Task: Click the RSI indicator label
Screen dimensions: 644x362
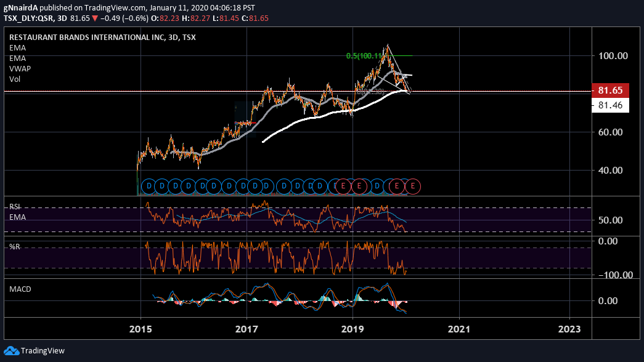Action: point(15,207)
